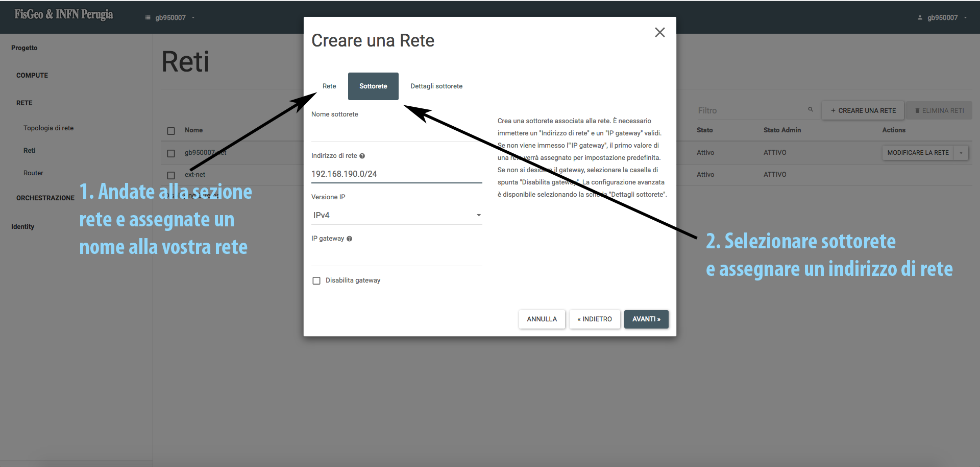Click the user icon in top right
This screenshot has height=467, width=980.
coord(920,17)
